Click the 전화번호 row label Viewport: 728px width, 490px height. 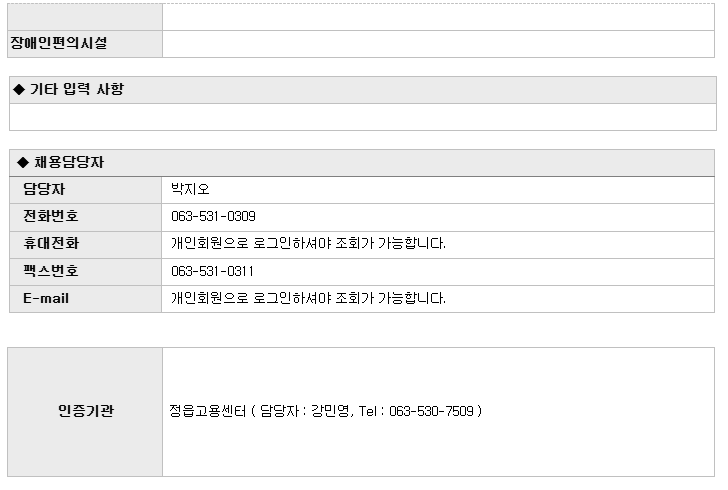(51, 216)
